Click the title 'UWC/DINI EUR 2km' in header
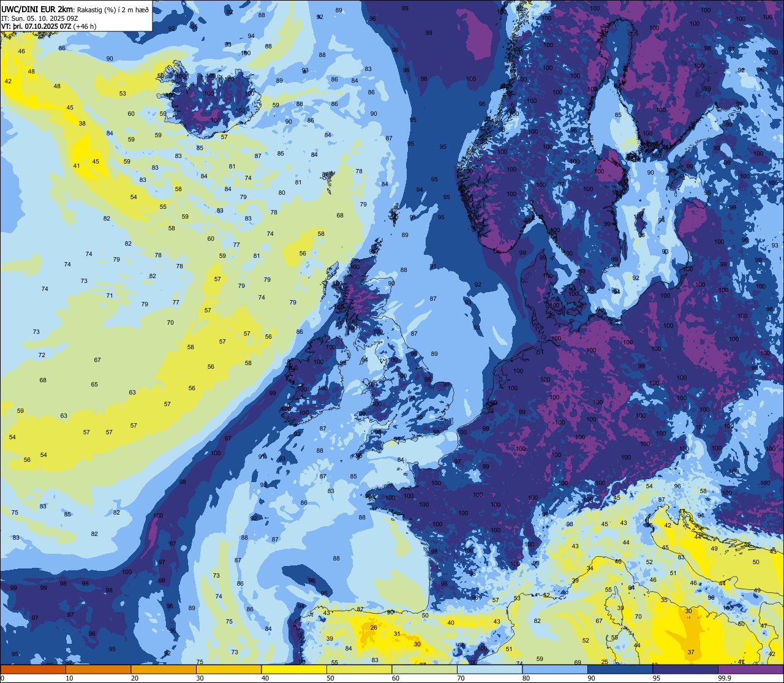Viewport: 784px width, 683px height. click(x=37, y=9)
